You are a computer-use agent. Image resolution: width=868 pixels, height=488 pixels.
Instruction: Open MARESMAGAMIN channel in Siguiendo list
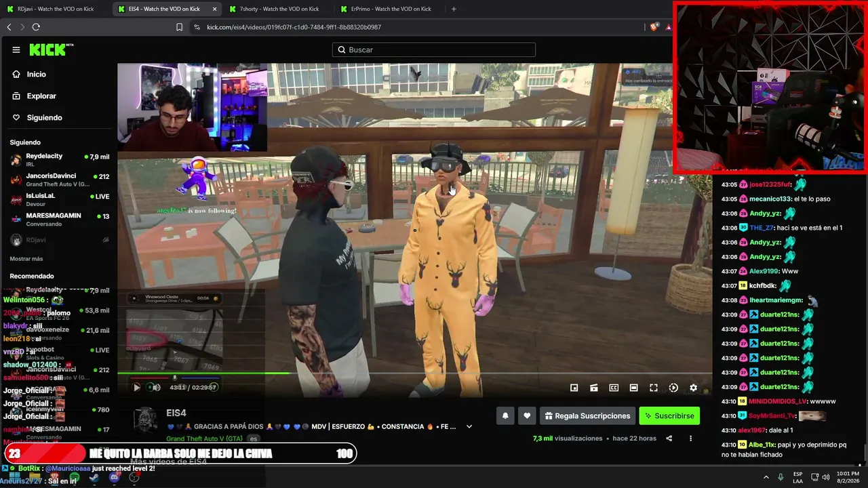[60, 220]
